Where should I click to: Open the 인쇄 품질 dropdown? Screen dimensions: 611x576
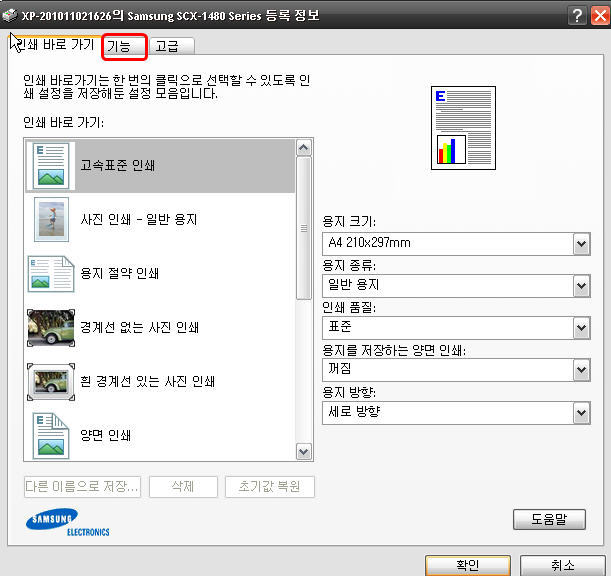click(581, 327)
